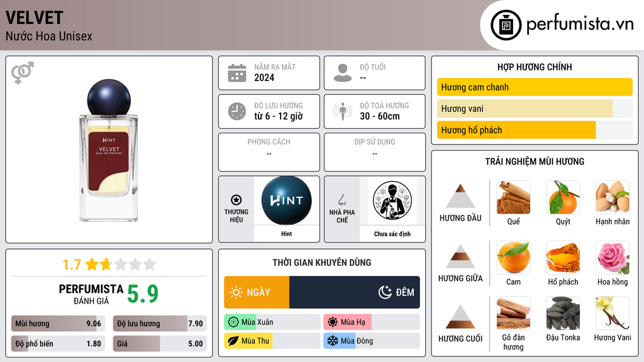Click the green 5.9 Perfumista score
The width and height of the screenshot is (644, 362).
143,294
